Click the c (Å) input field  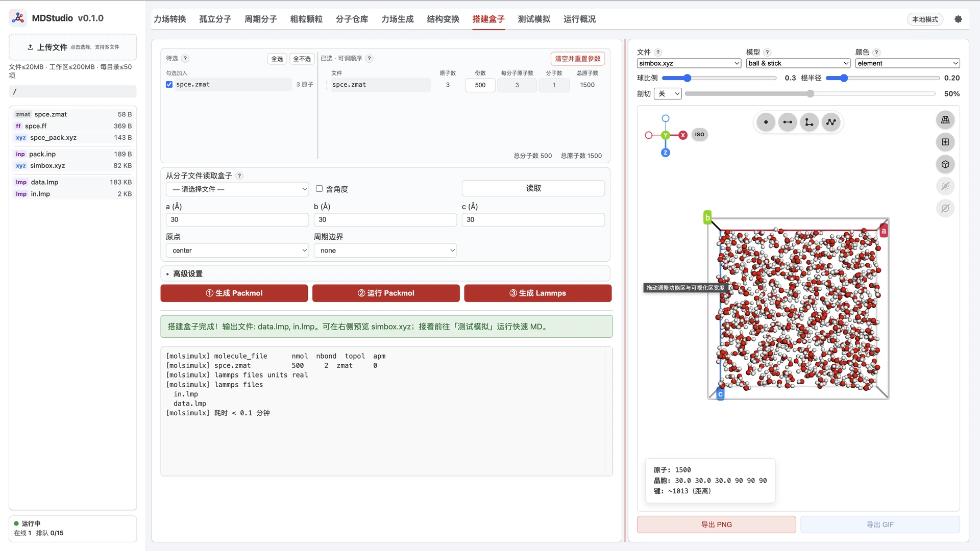533,220
